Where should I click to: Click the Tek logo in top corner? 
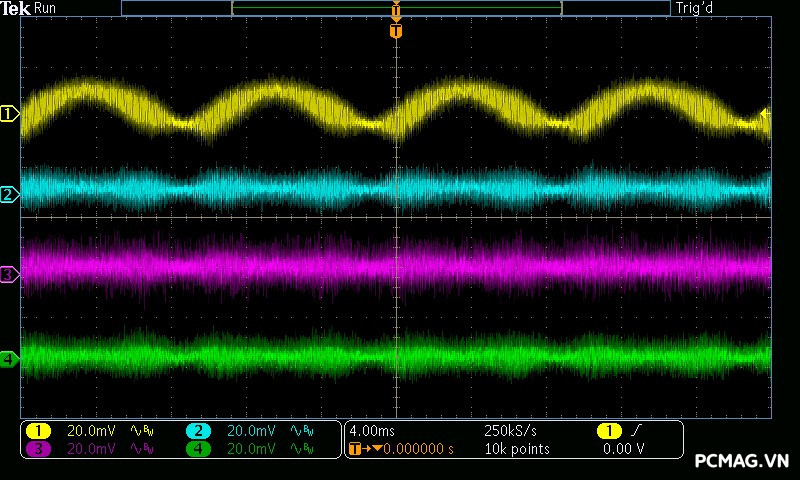pos(16,8)
